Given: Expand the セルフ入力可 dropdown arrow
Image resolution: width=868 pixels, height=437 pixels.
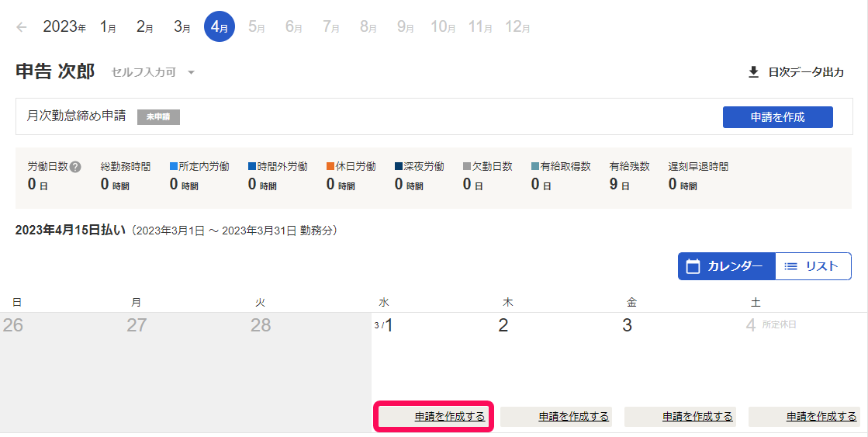Looking at the screenshot, I should (191, 73).
